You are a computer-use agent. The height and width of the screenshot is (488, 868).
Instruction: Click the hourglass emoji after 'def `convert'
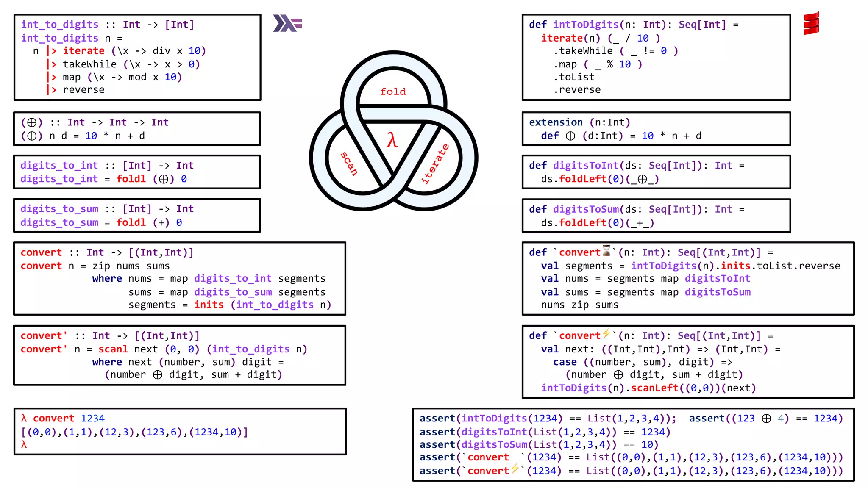[606, 250]
